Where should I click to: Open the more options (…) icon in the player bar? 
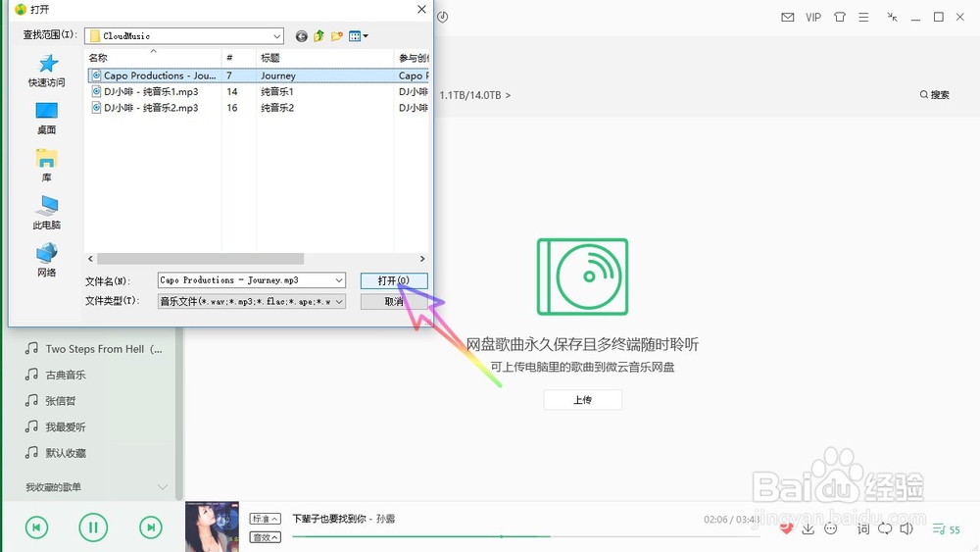click(x=831, y=528)
